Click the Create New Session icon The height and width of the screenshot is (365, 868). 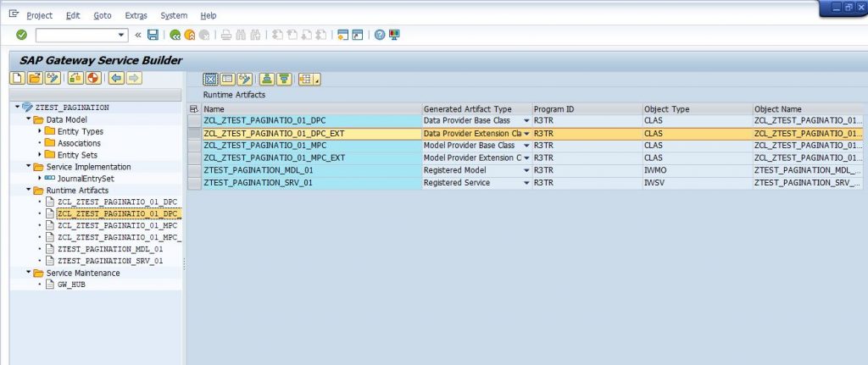click(343, 35)
